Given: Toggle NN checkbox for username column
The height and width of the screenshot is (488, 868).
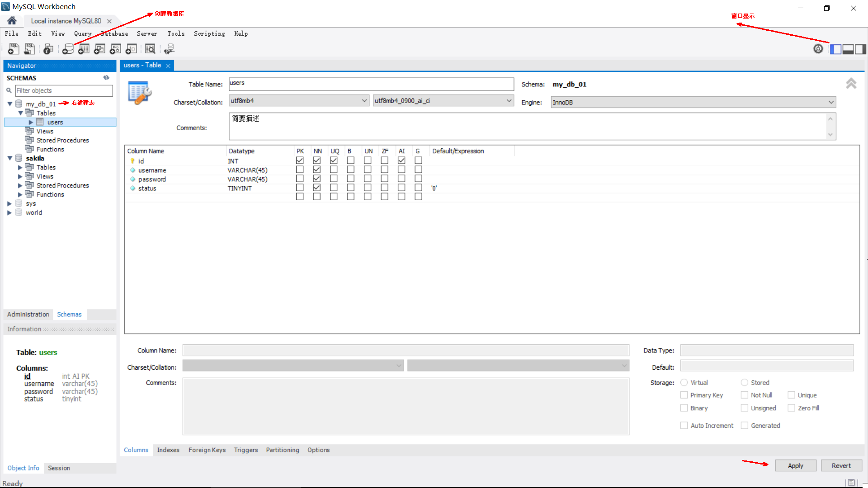Looking at the screenshot, I should point(317,169).
